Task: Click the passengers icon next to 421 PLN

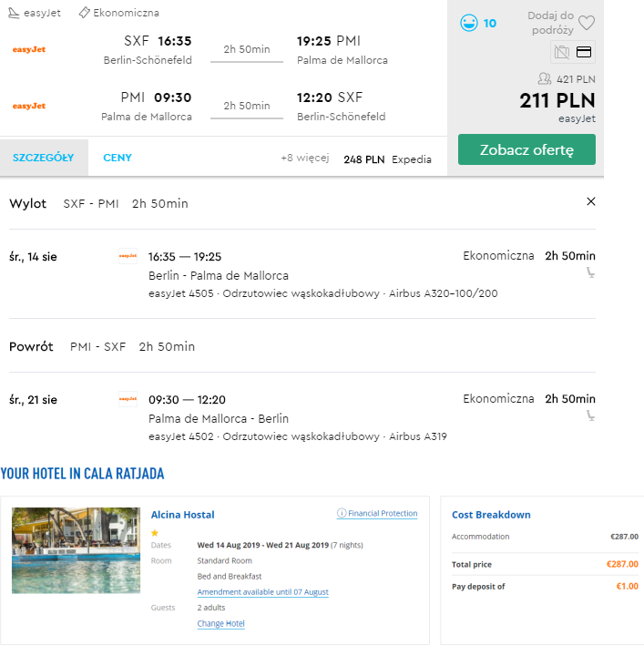Action: point(545,78)
